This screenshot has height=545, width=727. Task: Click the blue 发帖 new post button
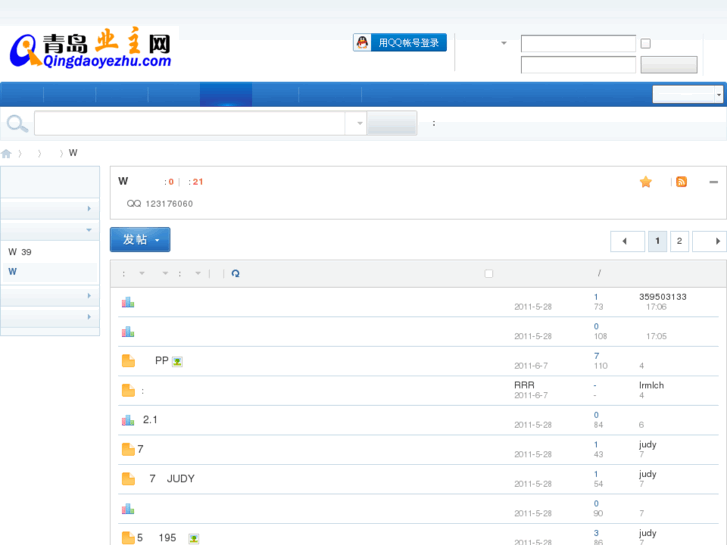(140, 240)
